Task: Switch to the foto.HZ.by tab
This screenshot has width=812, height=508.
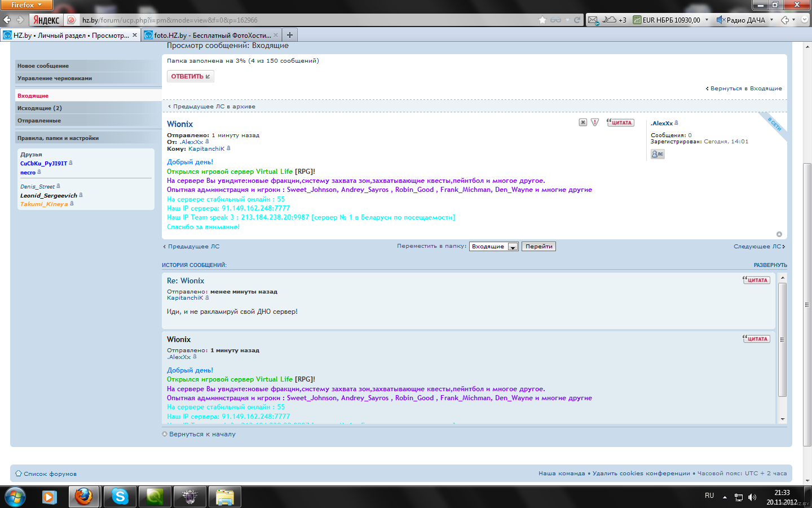Action: click(211, 35)
